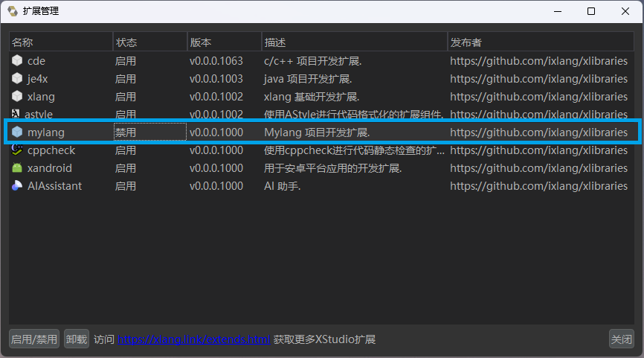Image resolution: width=644 pixels, height=358 pixels.
Task: Click the je4x extension cube icon
Action: pos(17,78)
